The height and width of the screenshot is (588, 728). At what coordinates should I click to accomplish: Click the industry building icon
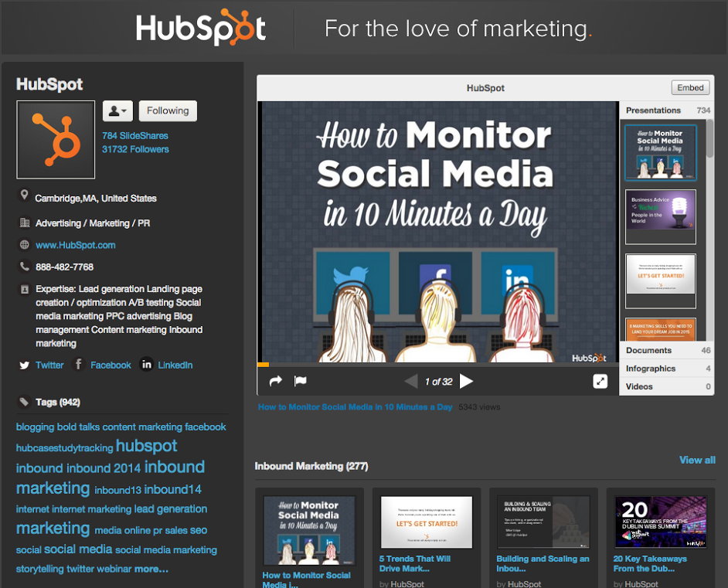click(x=25, y=223)
